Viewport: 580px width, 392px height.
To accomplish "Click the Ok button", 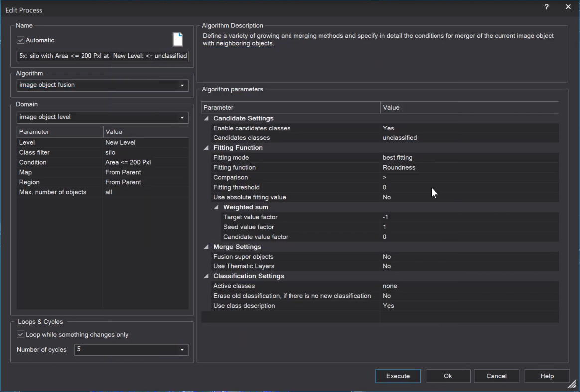I will (x=448, y=376).
